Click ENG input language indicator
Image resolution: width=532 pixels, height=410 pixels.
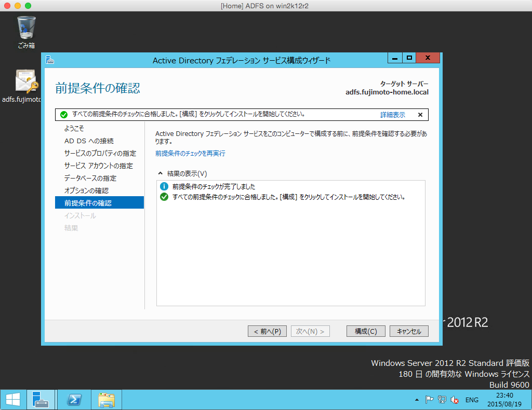pos(472,400)
